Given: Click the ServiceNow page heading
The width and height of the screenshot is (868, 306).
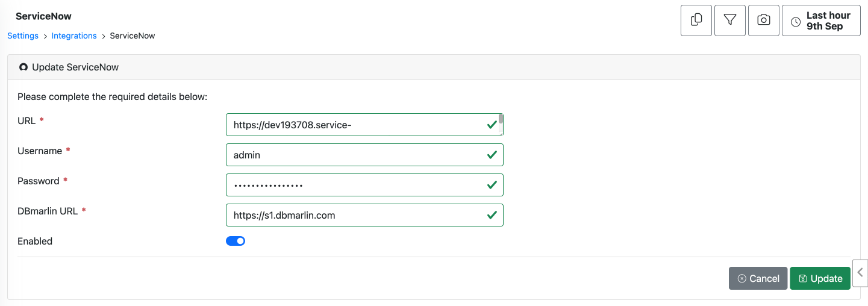Looking at the screenshot, I should [43, 16].
